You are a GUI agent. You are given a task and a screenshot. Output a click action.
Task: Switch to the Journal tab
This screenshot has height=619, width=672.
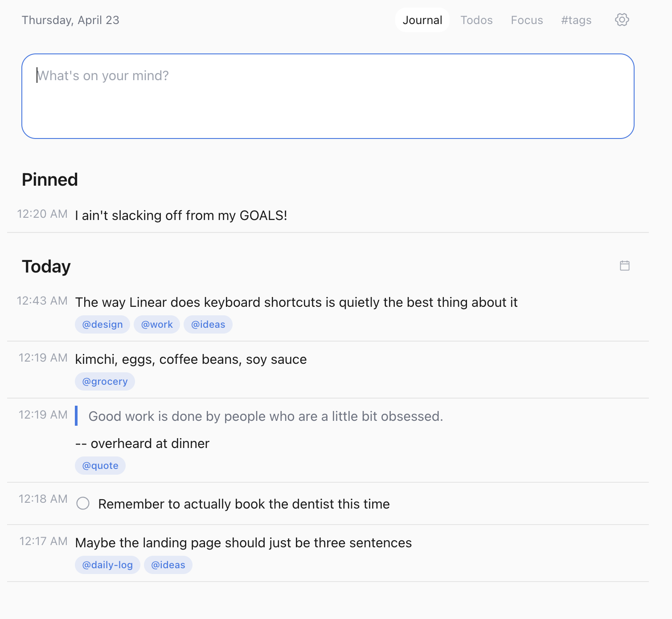(x=422, y=20)
